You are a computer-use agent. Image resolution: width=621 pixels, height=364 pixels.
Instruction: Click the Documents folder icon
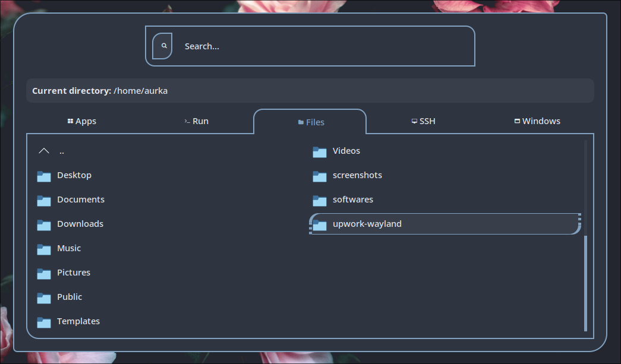tap(44, 201)
